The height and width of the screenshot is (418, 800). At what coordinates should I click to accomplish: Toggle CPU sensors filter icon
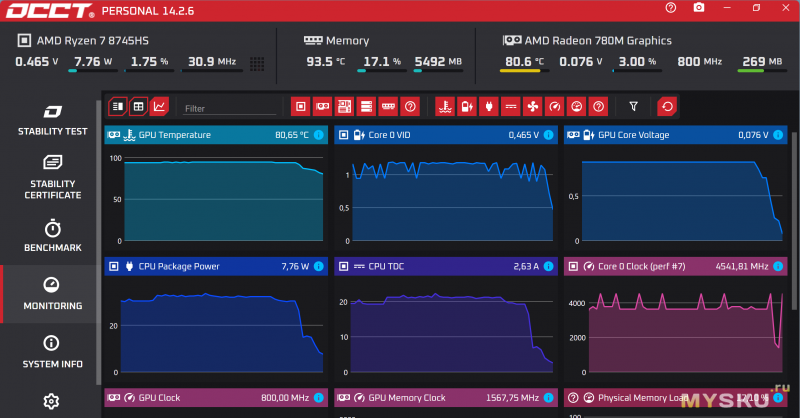(301, 107)
